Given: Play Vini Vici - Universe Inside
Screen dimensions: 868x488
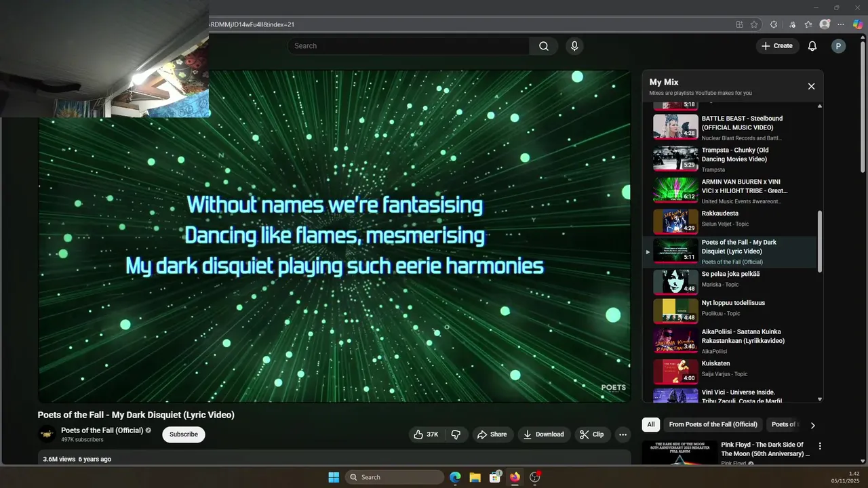Looking at the screenshot, I should pos(731,396).
